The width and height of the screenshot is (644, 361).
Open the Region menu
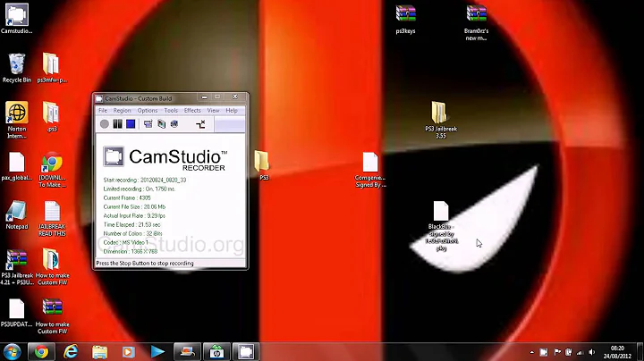pyautogui.click(x=122, y=110)
